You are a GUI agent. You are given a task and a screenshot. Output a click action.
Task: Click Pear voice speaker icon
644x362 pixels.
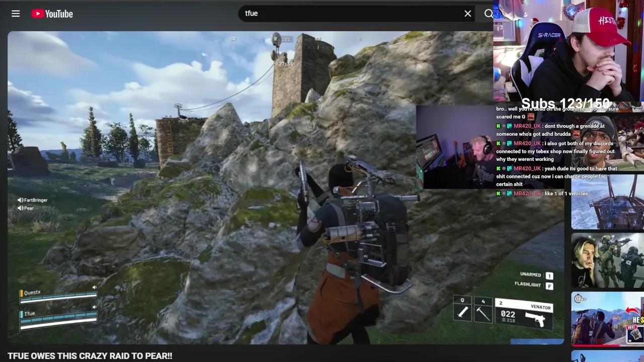[21, 208]
